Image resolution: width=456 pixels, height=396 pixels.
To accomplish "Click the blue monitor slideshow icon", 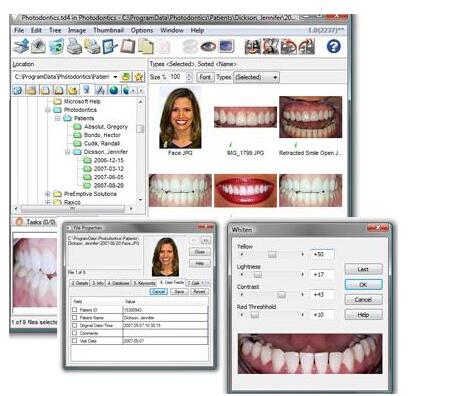I will tap(226, 46).
